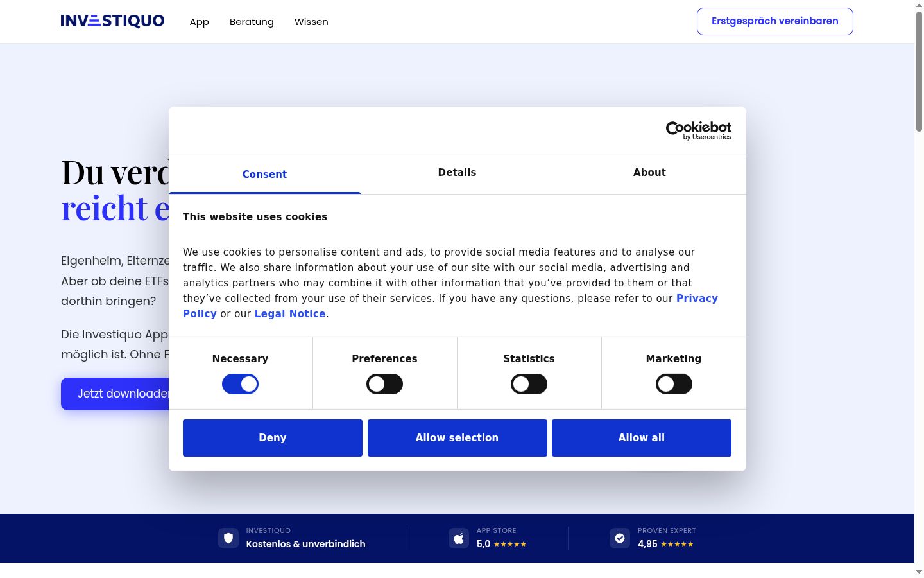Click the 'This website uses cookies' heading
924x578 pixels.
255,217
